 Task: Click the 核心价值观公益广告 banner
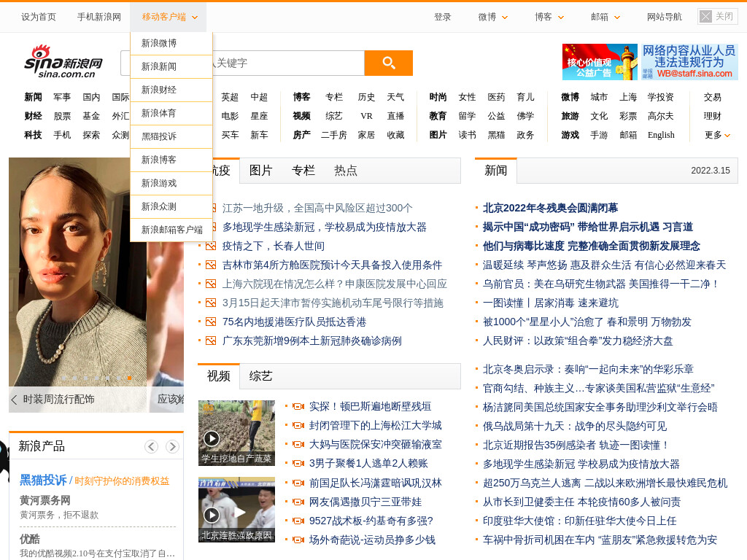[x=600, y=62]
